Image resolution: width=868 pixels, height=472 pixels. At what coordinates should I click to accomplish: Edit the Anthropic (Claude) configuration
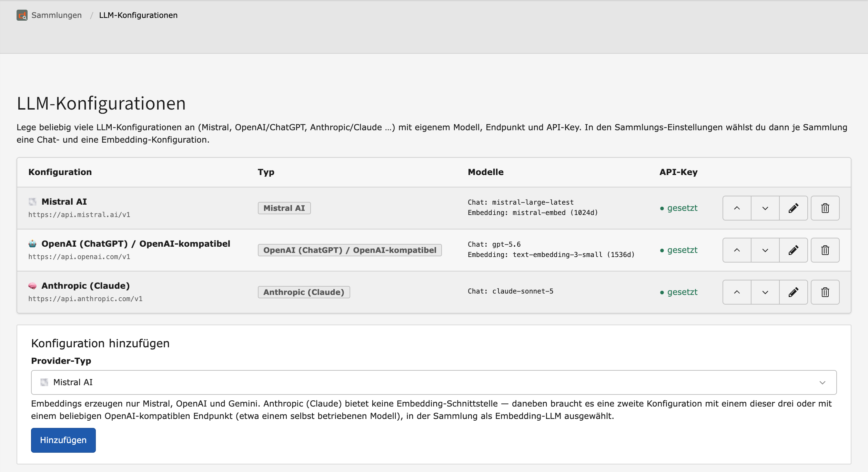[793, 292]
